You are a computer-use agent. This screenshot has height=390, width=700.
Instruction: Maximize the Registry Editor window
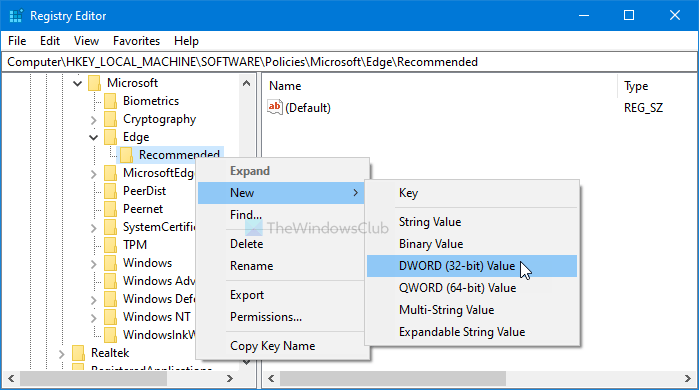[x=629, y=16]
